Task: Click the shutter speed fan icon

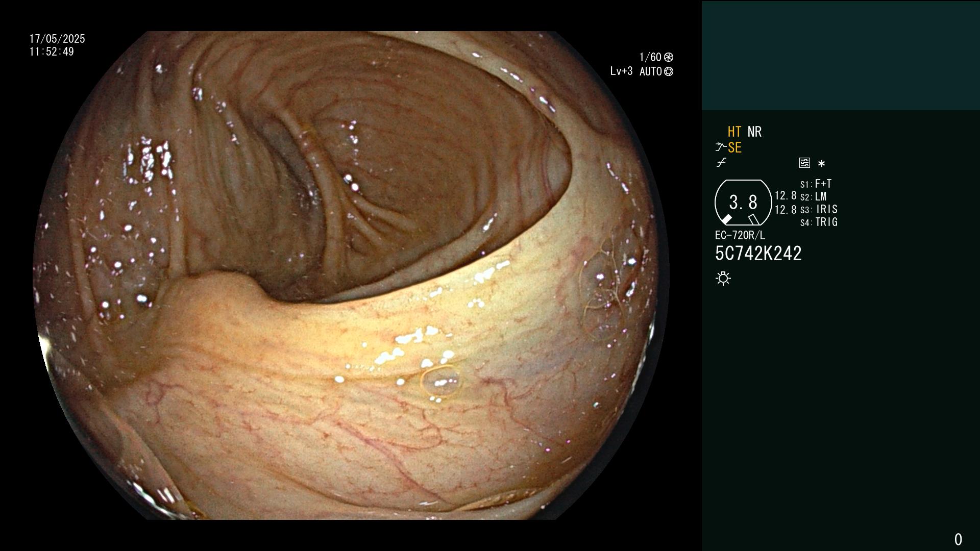Action: (x=669, y=57)
